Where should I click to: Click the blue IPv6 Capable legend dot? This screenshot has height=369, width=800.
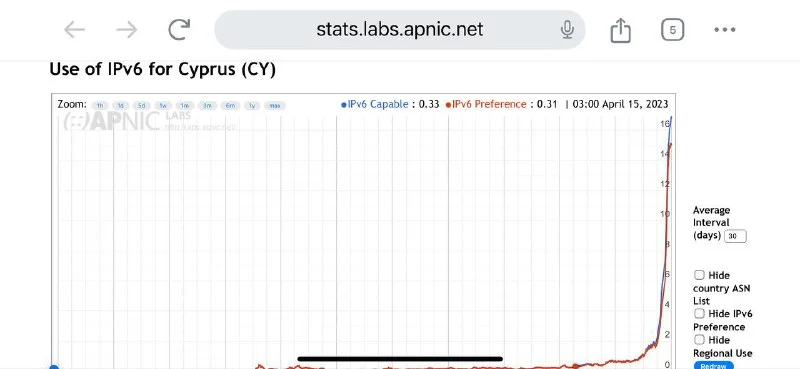tap(344, 105)
